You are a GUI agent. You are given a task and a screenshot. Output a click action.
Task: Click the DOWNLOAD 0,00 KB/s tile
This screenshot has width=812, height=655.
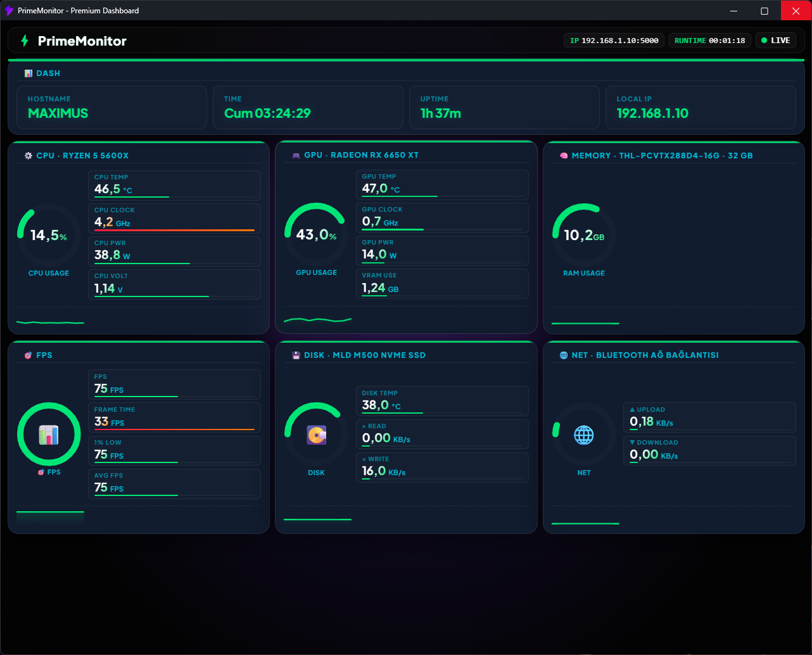(x=709, y=451)
